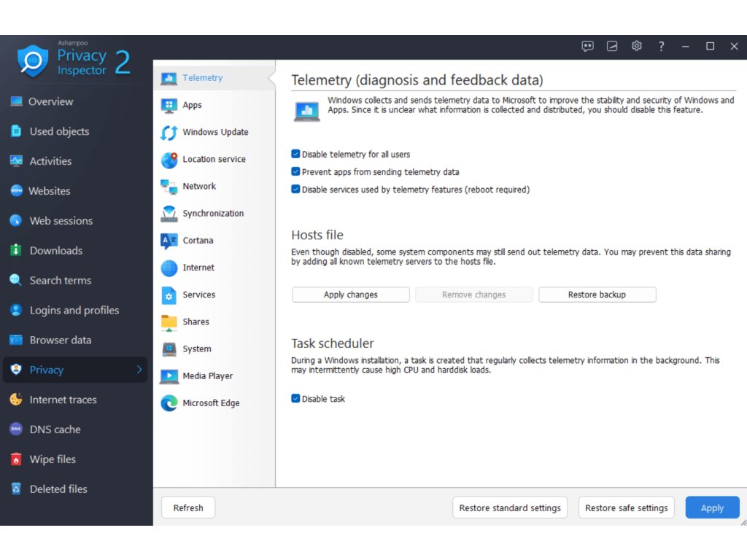Viewport: 747px width, 560px height.
Task: Click the Browser data icon
Action: tap(16, 340)
